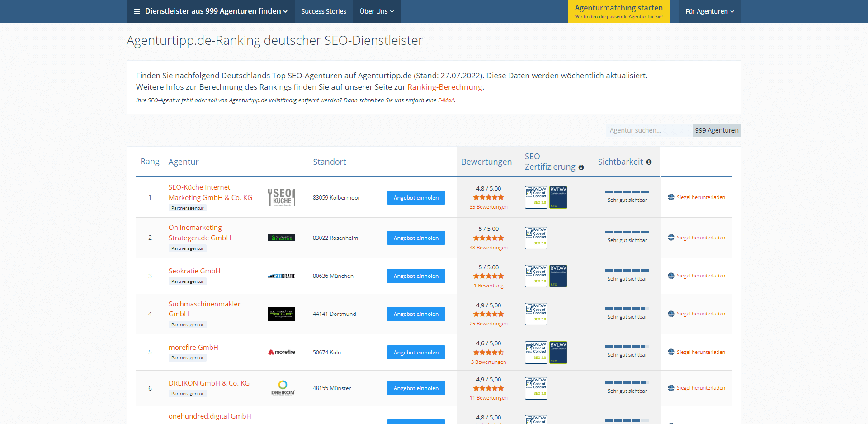Open the hamburger menu icon in navigation

coord(137,11)
